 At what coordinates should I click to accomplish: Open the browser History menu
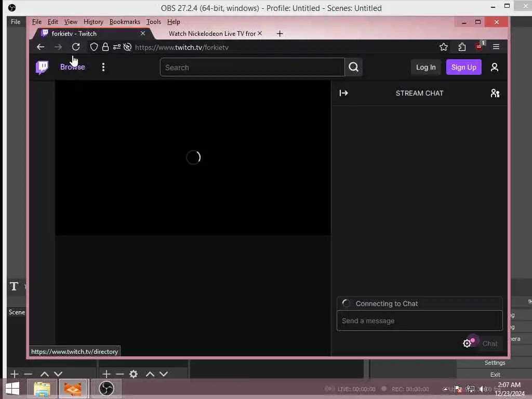point(94,22)
